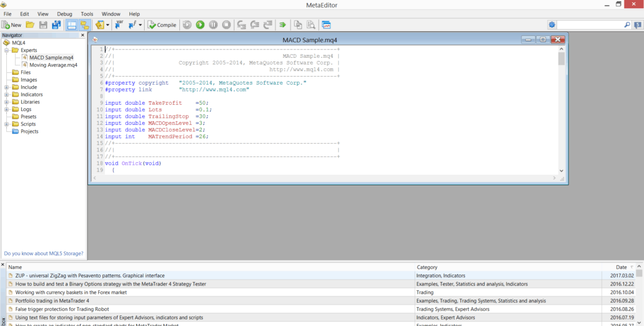Open 'False trigger protection for Trading Robot' article
Image resolution: width=644 pixels, height=326 pixels.
tap(321, 309)
